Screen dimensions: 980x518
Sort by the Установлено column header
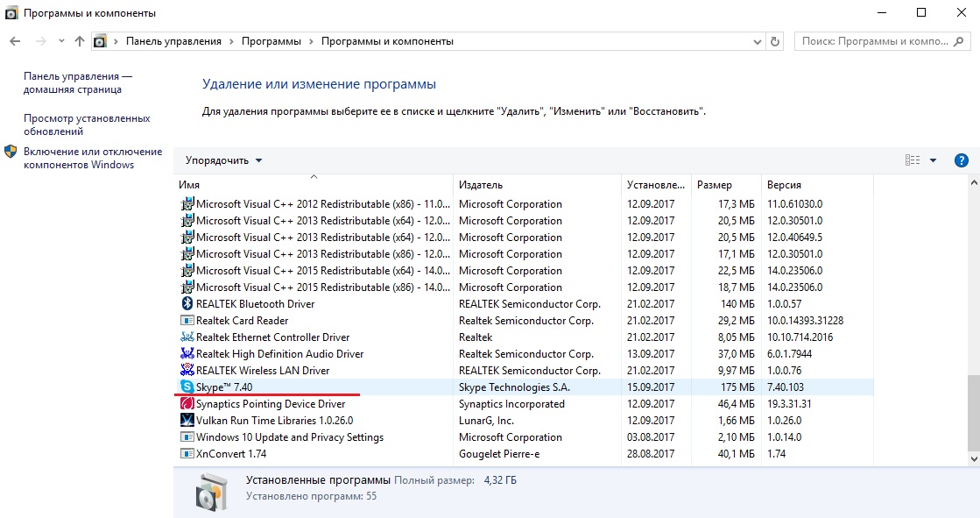[656, 185]
